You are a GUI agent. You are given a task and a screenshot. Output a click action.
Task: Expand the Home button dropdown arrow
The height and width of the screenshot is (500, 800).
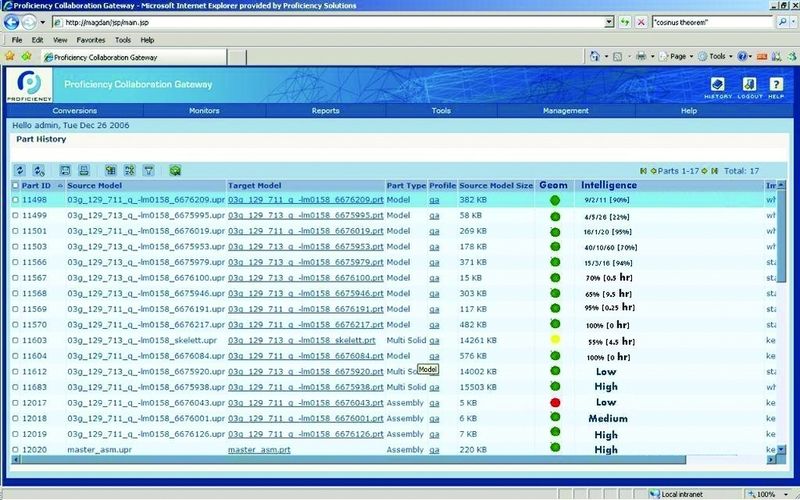coord(606,57)
